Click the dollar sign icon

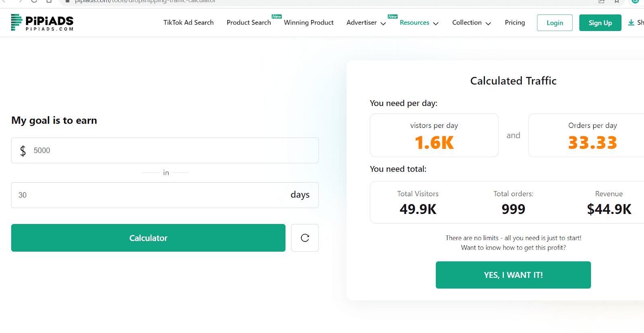pyautogui.click(x=23, y=150)
